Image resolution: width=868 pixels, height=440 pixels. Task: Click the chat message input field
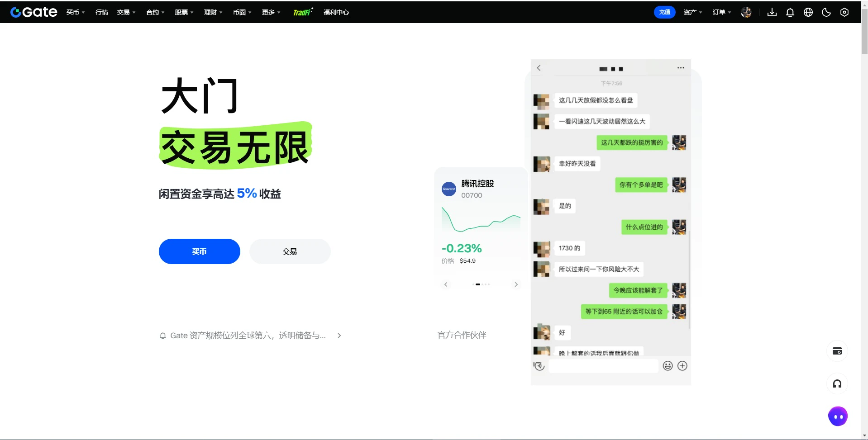(x=603, y=366)
